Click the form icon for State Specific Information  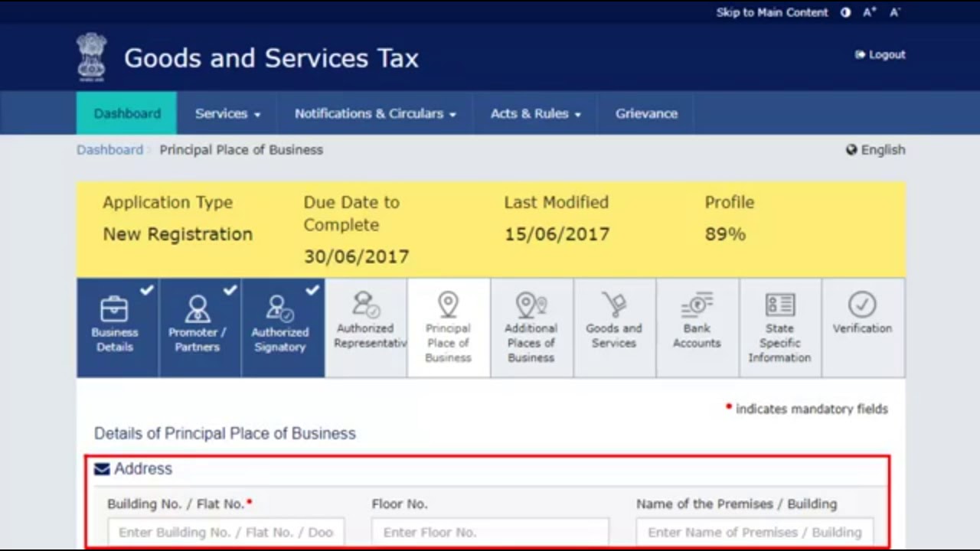click(779, 305)
